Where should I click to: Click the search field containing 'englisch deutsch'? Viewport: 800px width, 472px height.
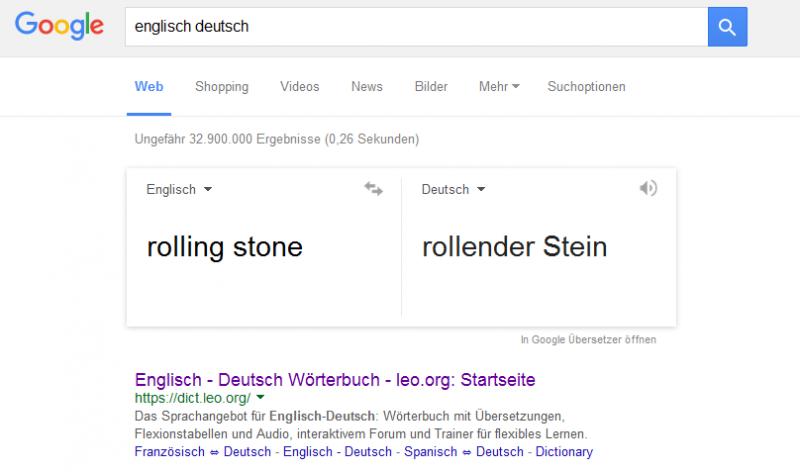click(416, 27)
